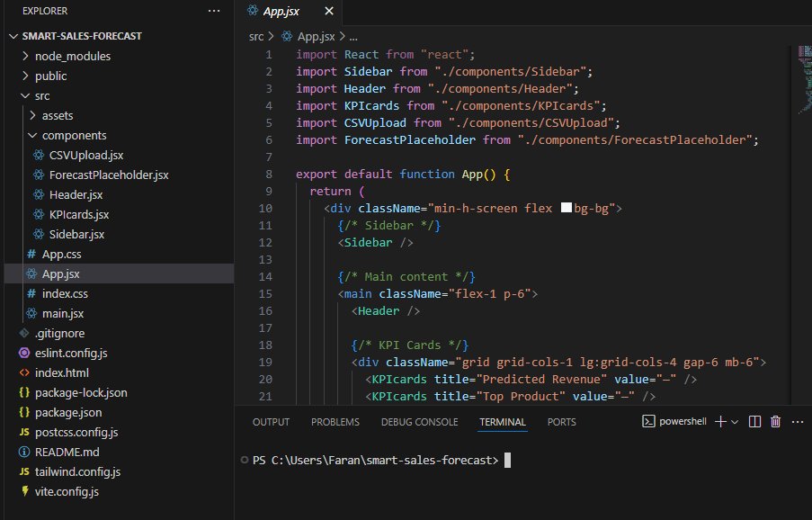The width and height of the screenshot is (812, 520).
Task: Click the React icon in the breadcrumb bar
Action: click(286, 37)
